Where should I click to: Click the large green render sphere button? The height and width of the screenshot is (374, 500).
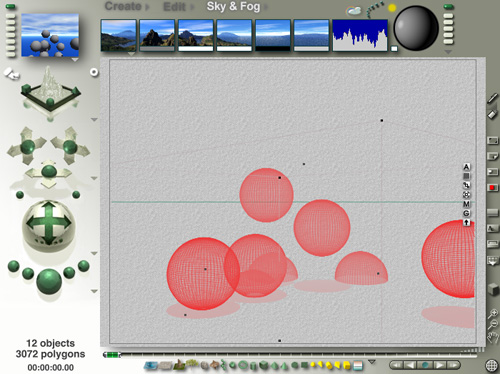[49, 281]
